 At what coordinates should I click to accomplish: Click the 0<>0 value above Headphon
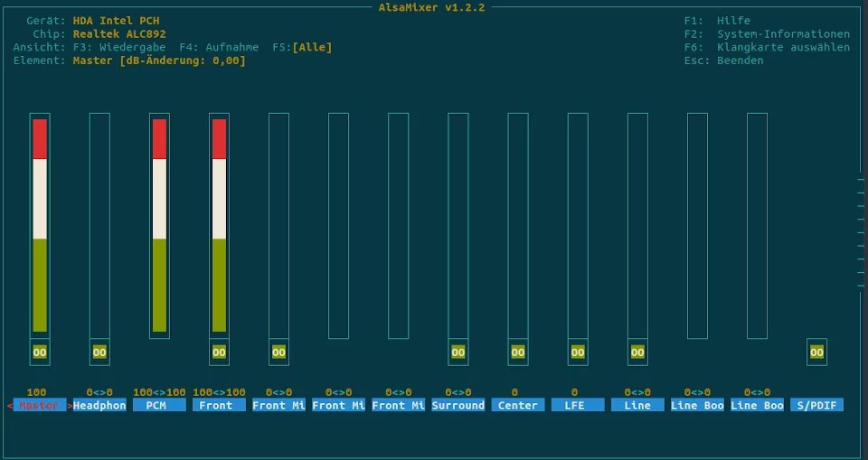(99, 392)
